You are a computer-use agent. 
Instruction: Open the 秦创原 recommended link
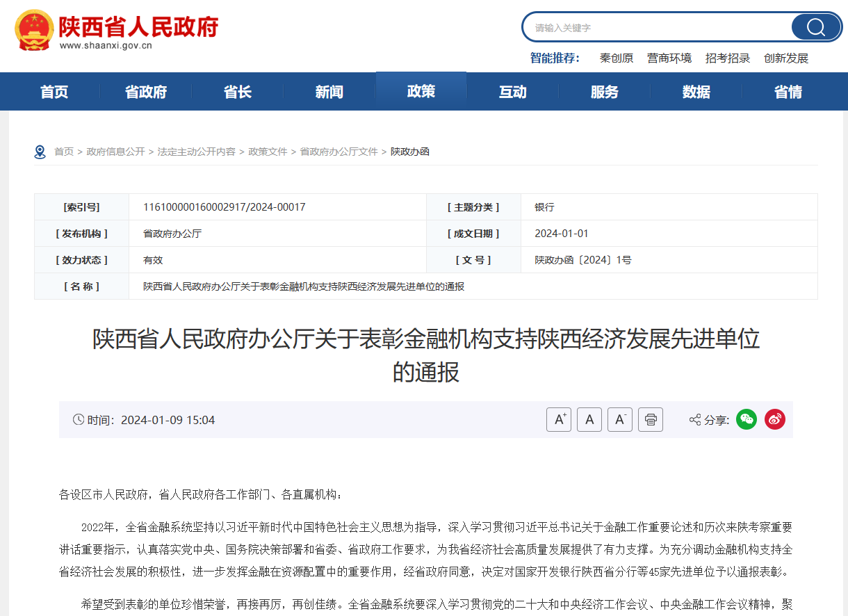coord(617,58)
